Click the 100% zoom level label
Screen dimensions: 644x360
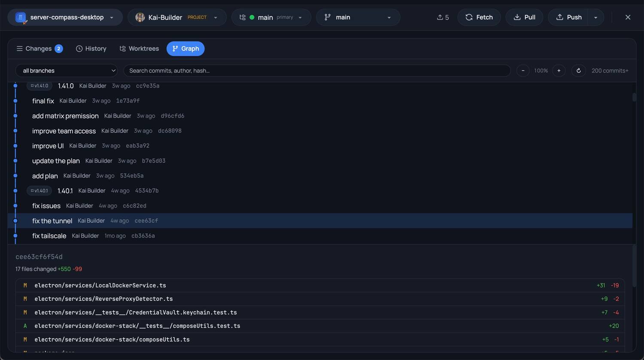click(541, 70)
